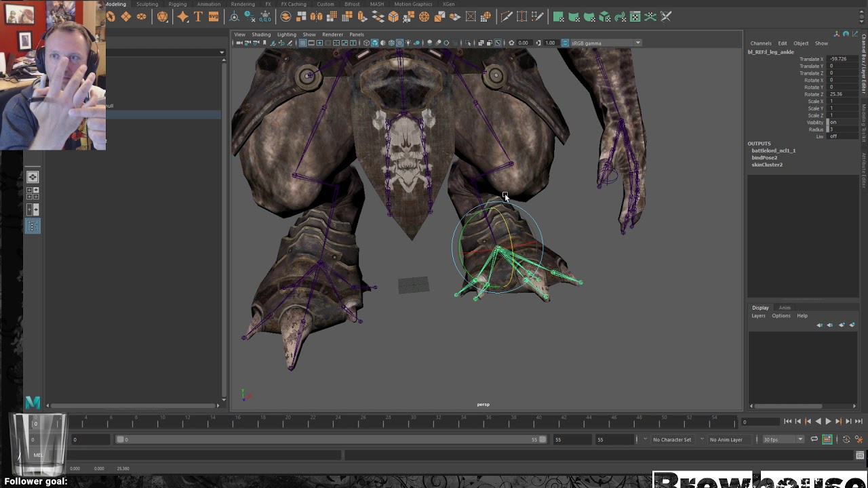Click the first green shelf icon
868x488 pixels.
click(x=558, y=16)
